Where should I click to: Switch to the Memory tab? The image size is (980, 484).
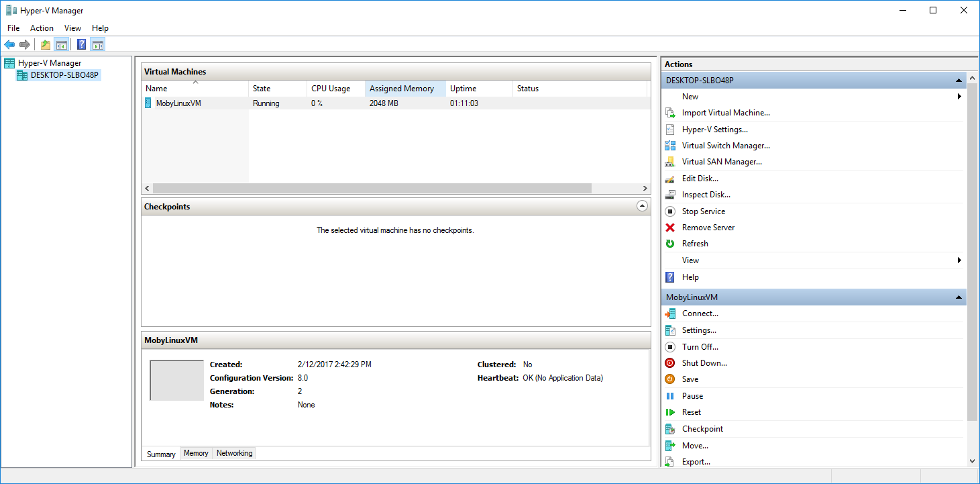196,453
